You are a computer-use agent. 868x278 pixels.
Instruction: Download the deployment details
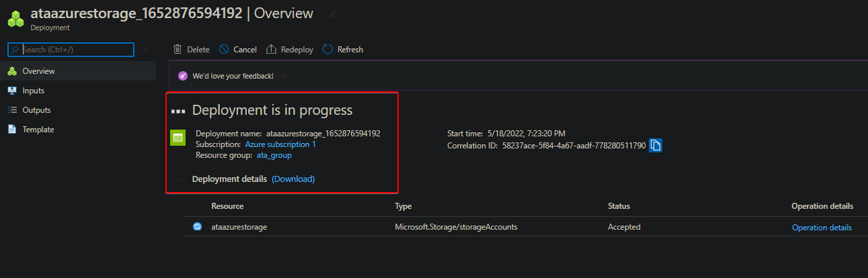293,179
